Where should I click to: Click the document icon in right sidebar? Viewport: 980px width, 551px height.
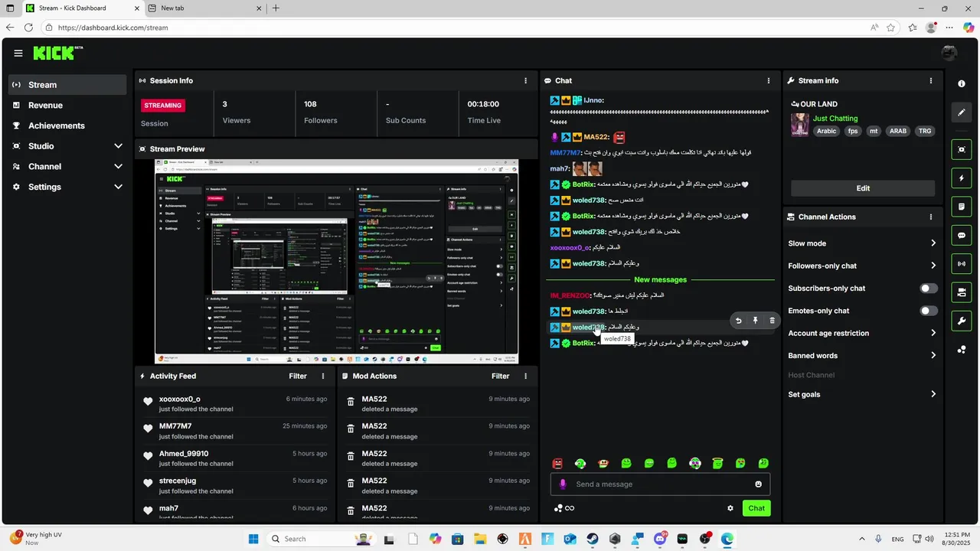click(962, 207)
